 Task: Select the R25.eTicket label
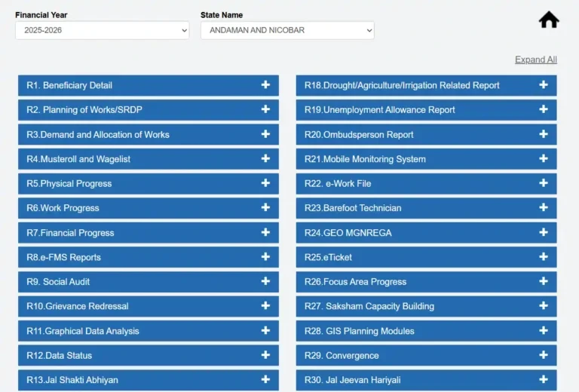point(328,257)
